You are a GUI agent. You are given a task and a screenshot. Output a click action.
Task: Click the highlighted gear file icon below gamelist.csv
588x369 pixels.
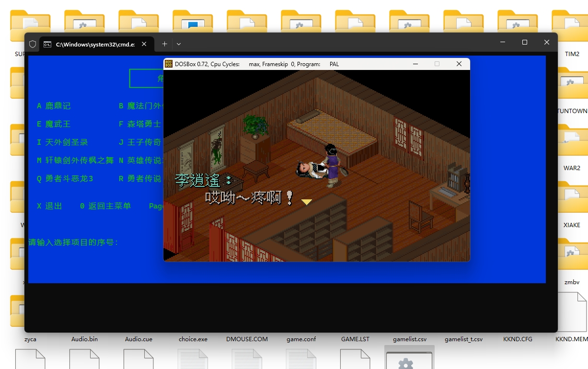[409, 359]
